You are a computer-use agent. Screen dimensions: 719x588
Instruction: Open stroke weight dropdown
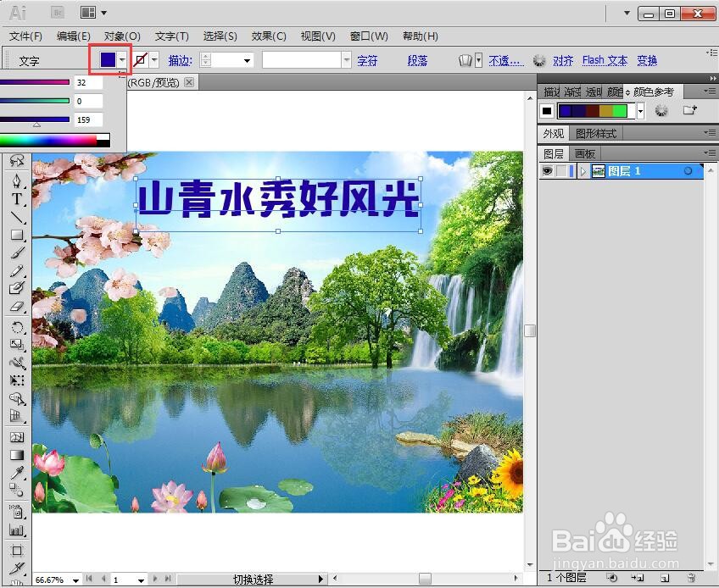point(248,60)
